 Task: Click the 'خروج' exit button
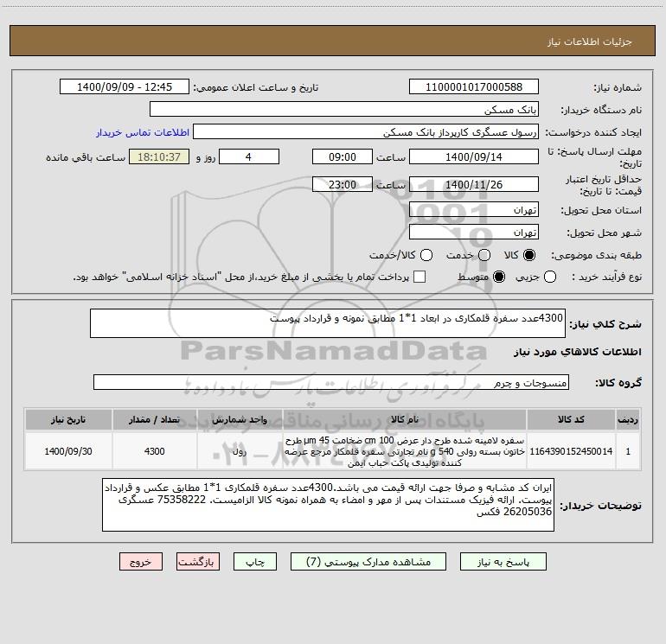click(x=141, y=561)
